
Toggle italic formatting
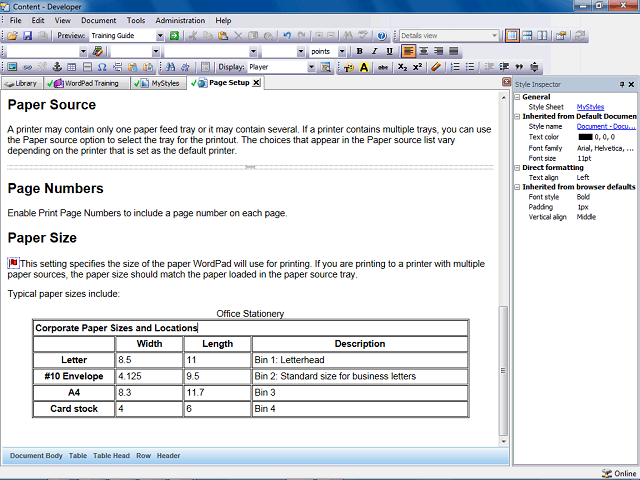[x=374, y=51]
